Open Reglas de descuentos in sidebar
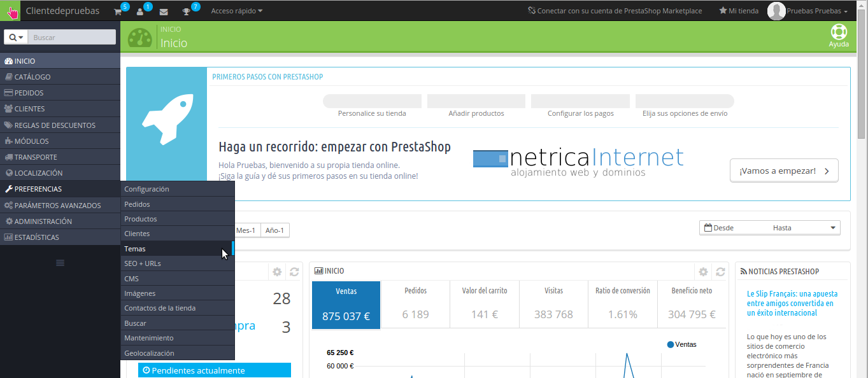 point(60,125)
